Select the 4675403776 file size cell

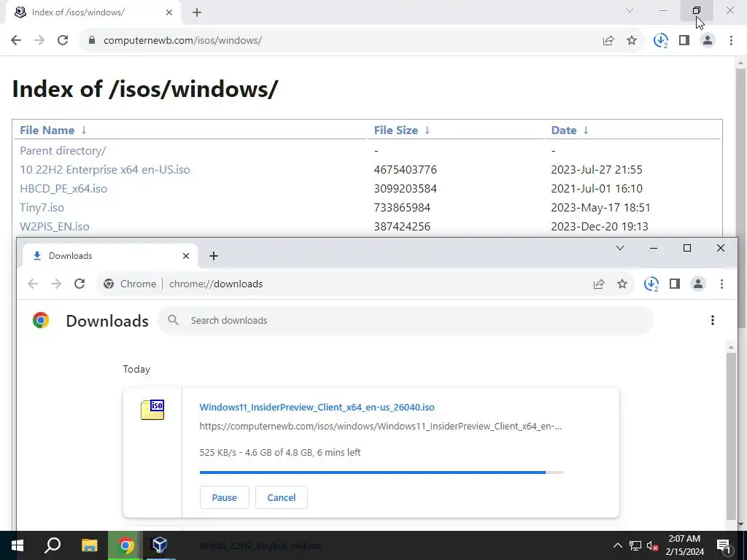406,169
